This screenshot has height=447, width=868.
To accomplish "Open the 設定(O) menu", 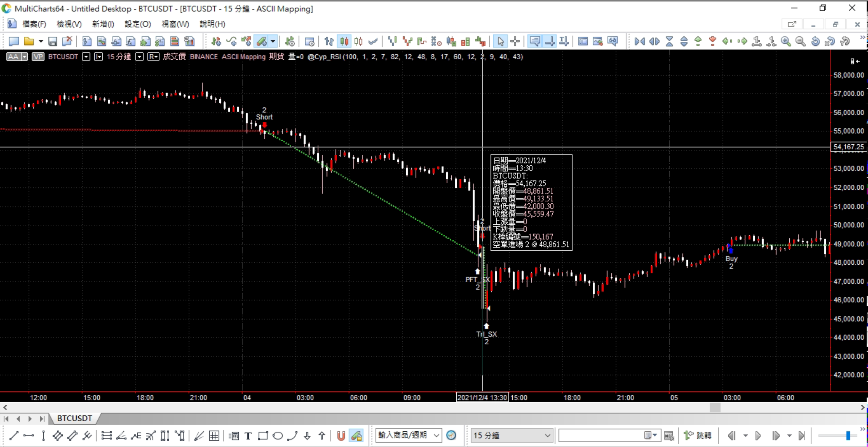I will pos(137,24).
